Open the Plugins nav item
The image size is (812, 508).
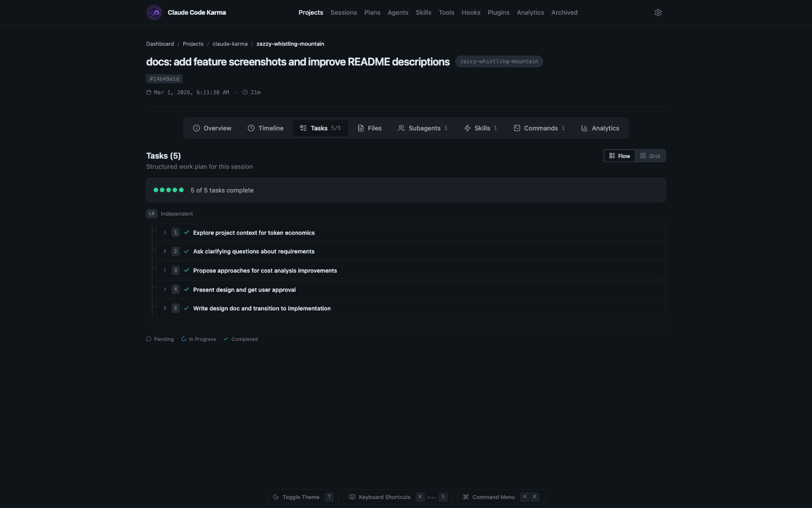[x=498, y=12]
